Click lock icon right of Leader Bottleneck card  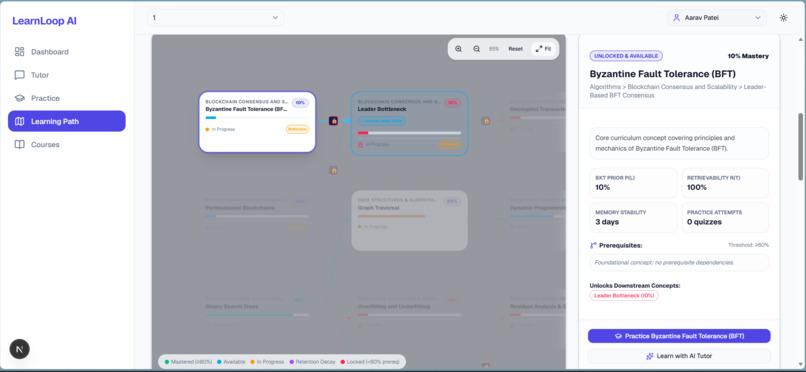[x=486, y=121]
